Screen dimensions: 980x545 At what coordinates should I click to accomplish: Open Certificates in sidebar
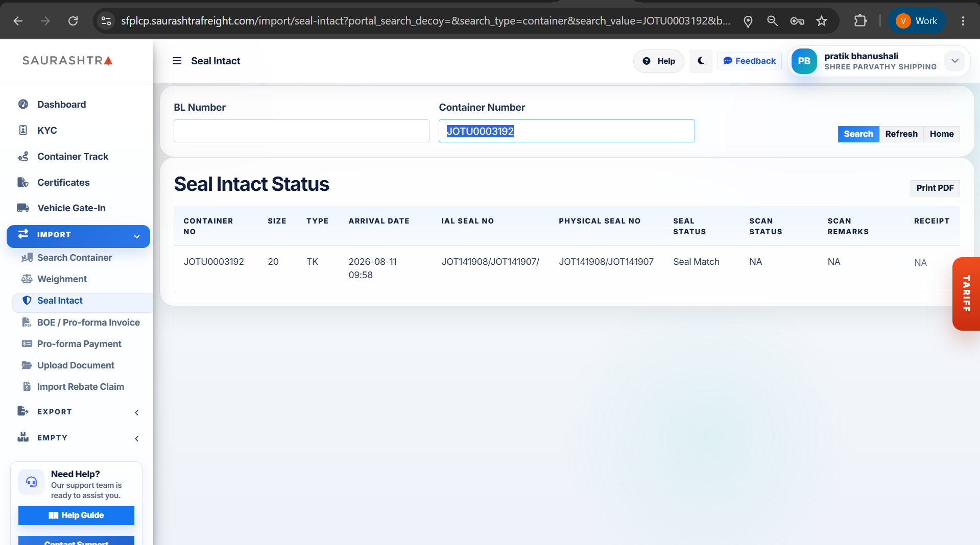(63, 182)
